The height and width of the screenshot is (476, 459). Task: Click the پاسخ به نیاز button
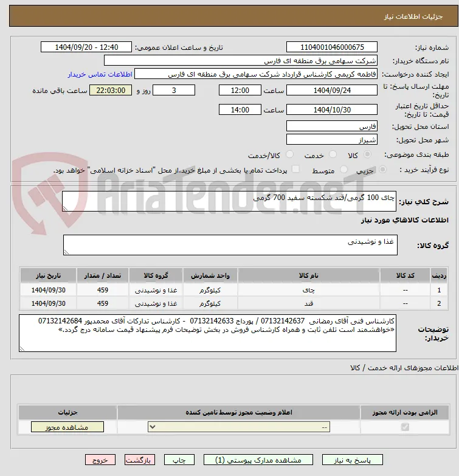(352, 460)
